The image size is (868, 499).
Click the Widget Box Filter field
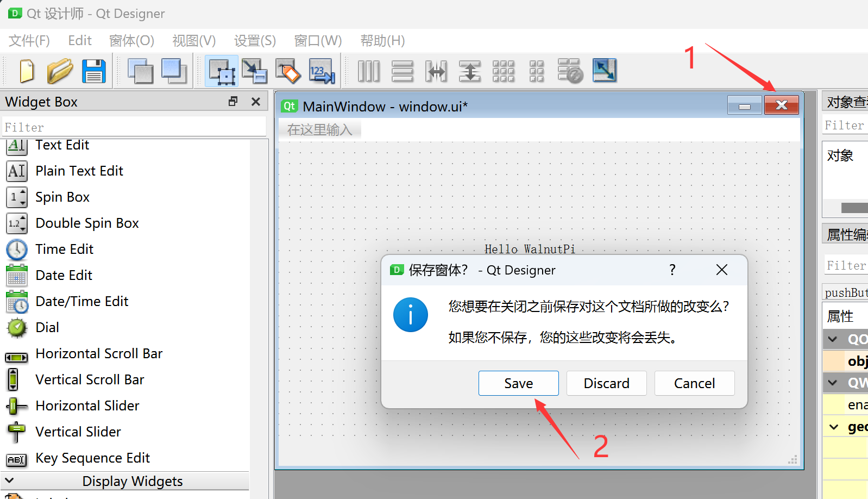[x=134, y=127]
